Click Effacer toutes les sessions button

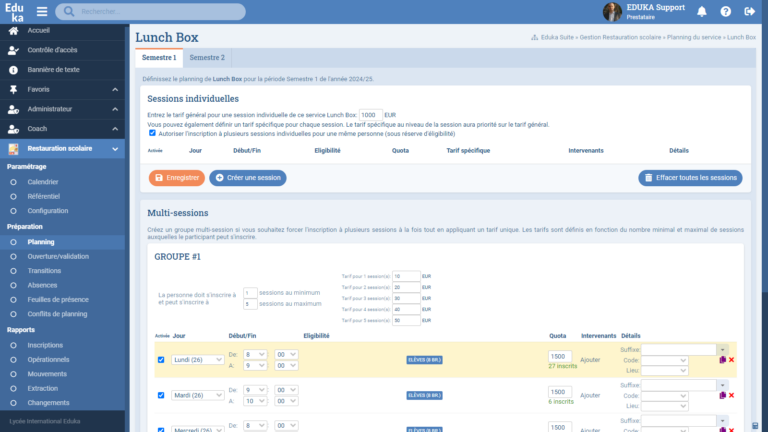pos(690,178)
